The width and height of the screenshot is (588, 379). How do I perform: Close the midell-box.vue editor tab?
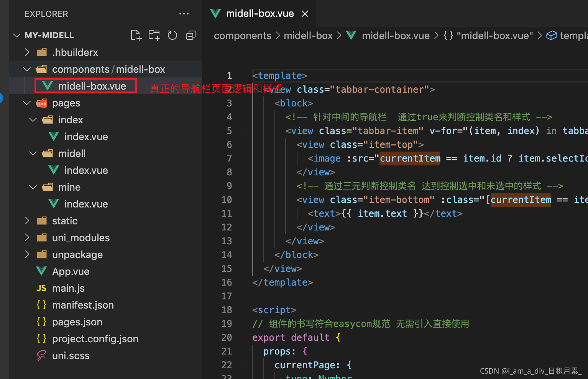tap(305, 14)
